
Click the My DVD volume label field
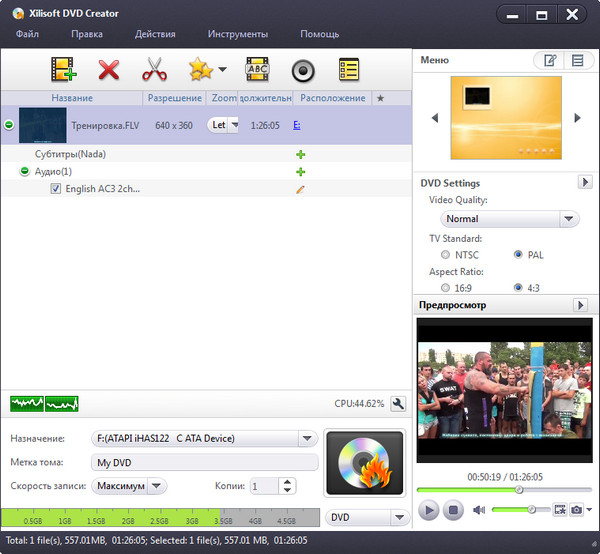click(x=204, y=463)
